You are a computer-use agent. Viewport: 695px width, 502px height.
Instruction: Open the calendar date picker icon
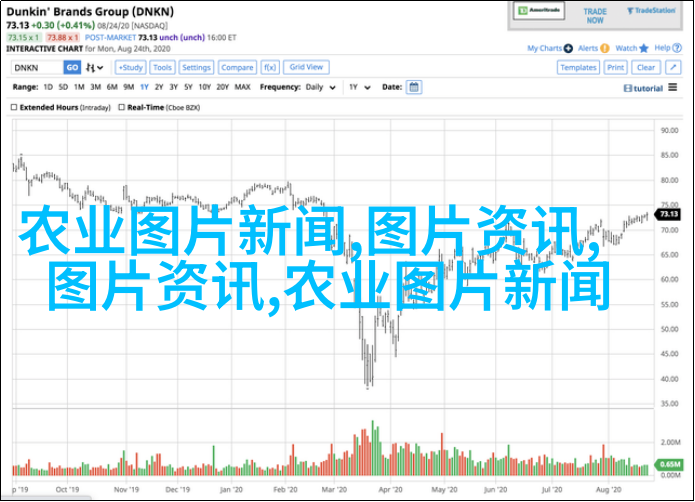pyautogui.click(x=414, y=87)
